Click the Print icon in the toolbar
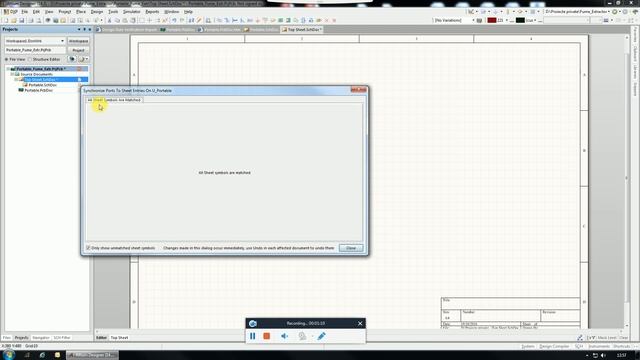The height and width of the screenshot is (360, 640). [31, 20]
